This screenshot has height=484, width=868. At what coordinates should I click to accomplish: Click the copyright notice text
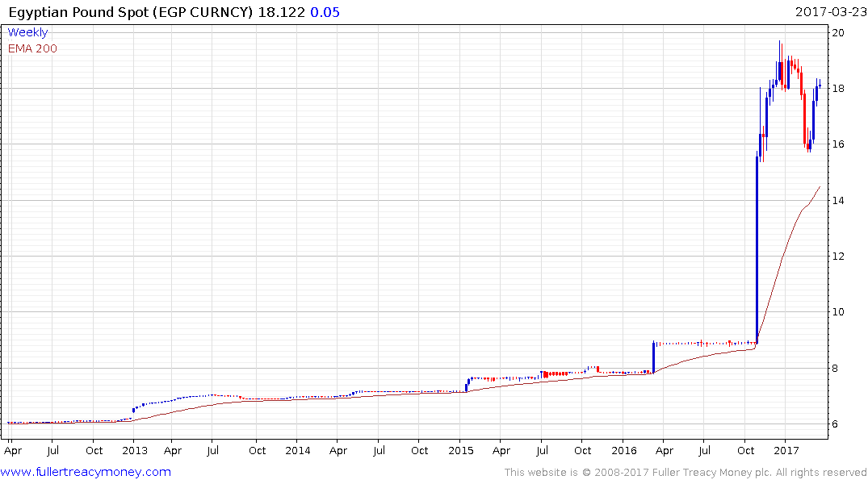click(x=686, y=473)
